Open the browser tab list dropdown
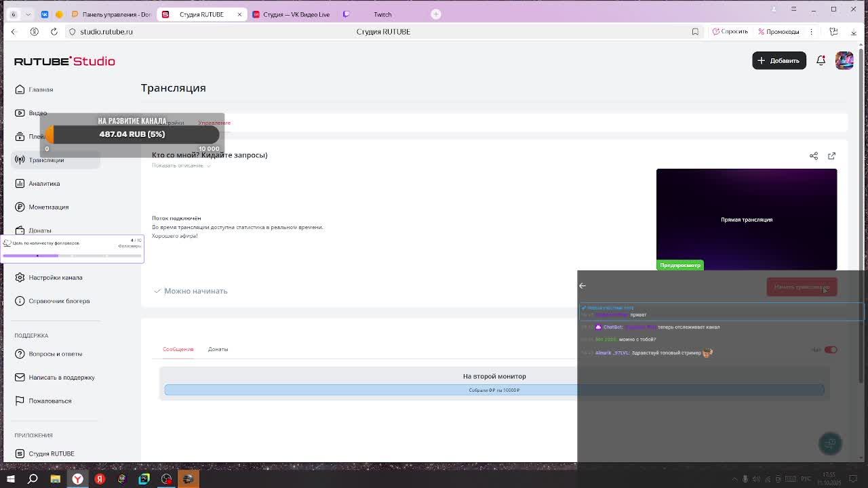This screenshot has height=488, width=868. pyautogui.click(x=28, y=14)
